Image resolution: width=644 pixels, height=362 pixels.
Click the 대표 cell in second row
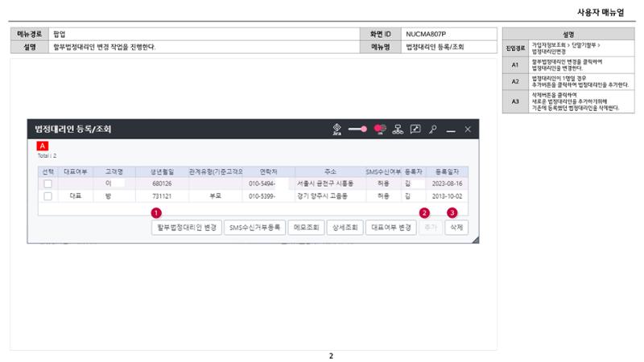point(76,196)
